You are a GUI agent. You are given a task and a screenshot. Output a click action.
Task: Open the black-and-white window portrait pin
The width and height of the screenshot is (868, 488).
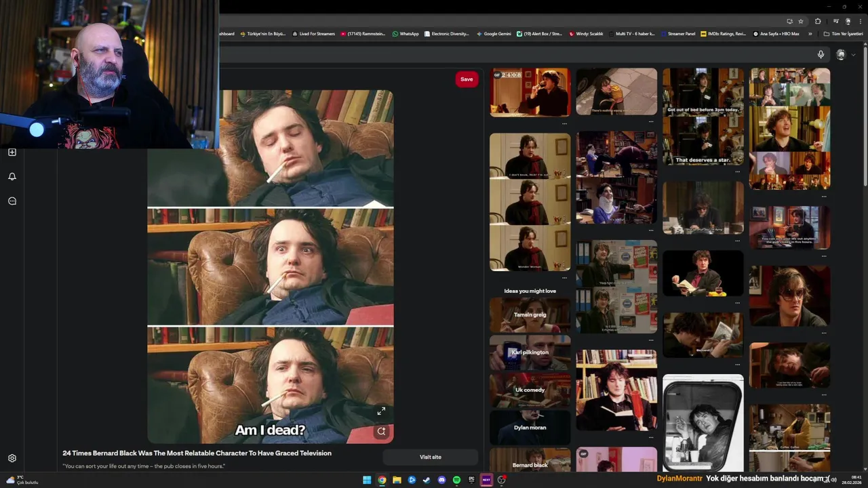pos(703,423)
